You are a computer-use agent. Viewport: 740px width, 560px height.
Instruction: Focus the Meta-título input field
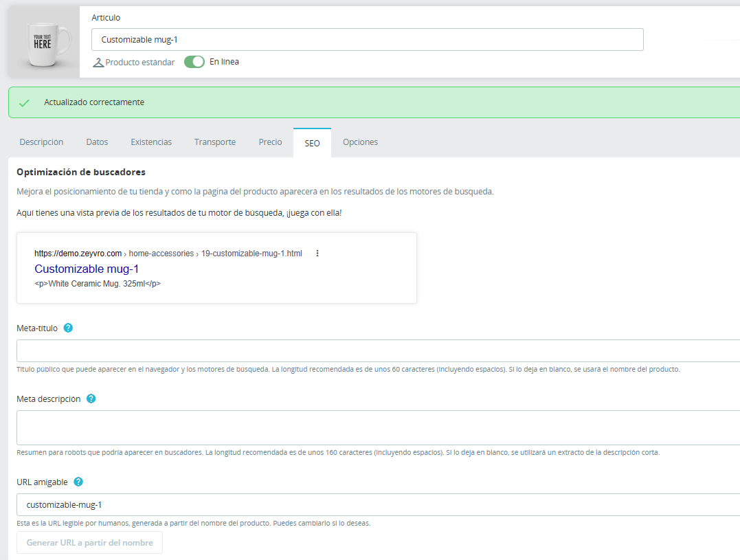click(378, 350)
